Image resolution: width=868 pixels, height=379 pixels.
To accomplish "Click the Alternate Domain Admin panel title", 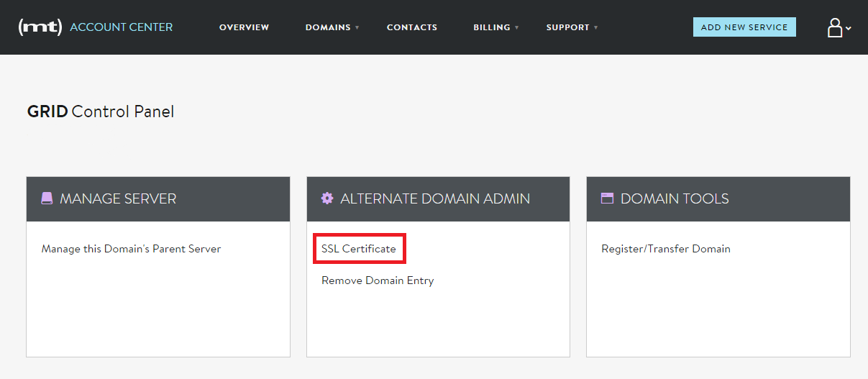I will click(434, 198).
